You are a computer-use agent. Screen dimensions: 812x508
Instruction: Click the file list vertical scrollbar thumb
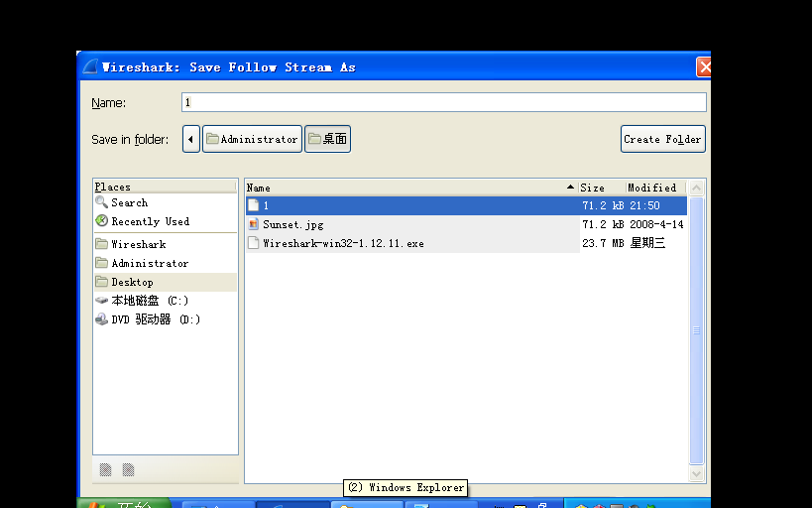click(x=697, y=330)
